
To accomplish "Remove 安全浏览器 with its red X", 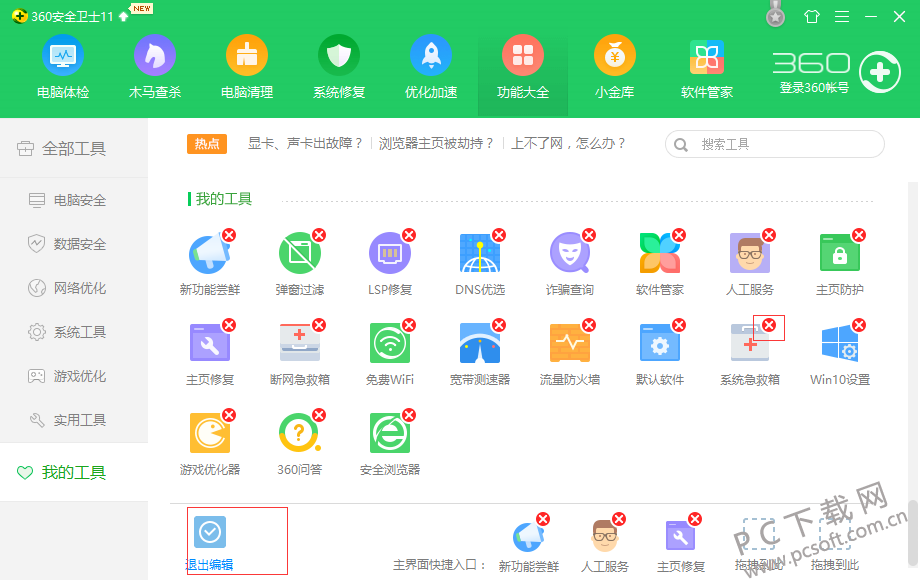I will click(409, 415).
